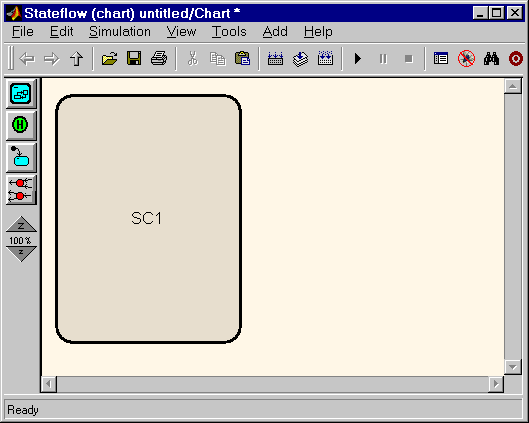529x423 pixels.
Task: Open the Add menu
Action: 275,32
